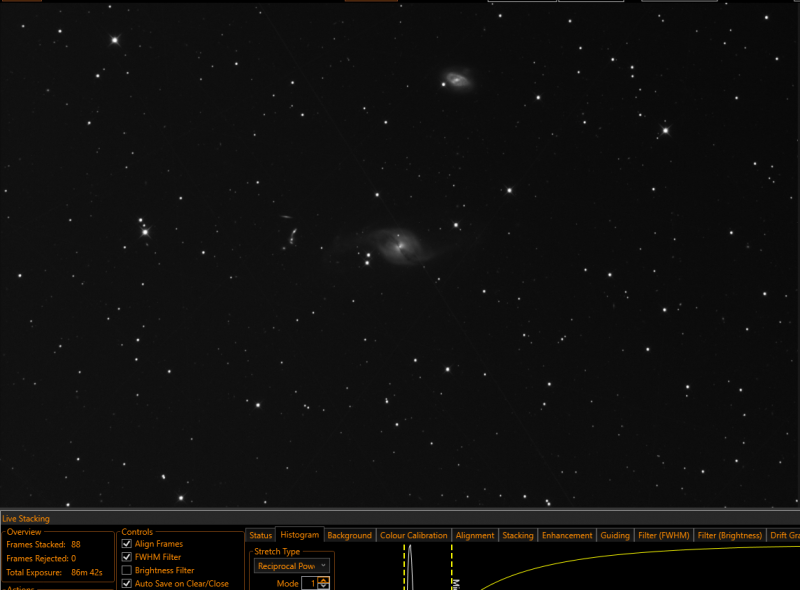The width and height of the screenshot is (800, 590).
Task: Open the Filter (FWHM) tab
Action: (x=663, y=535)
